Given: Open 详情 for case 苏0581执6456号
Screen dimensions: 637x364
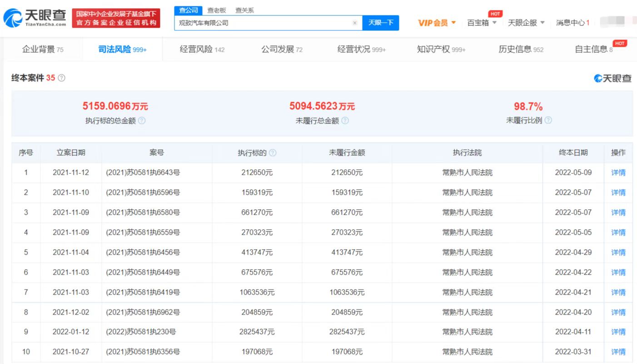Looking at the screenshot, I should pyautogui.click(x=618, y=252).
